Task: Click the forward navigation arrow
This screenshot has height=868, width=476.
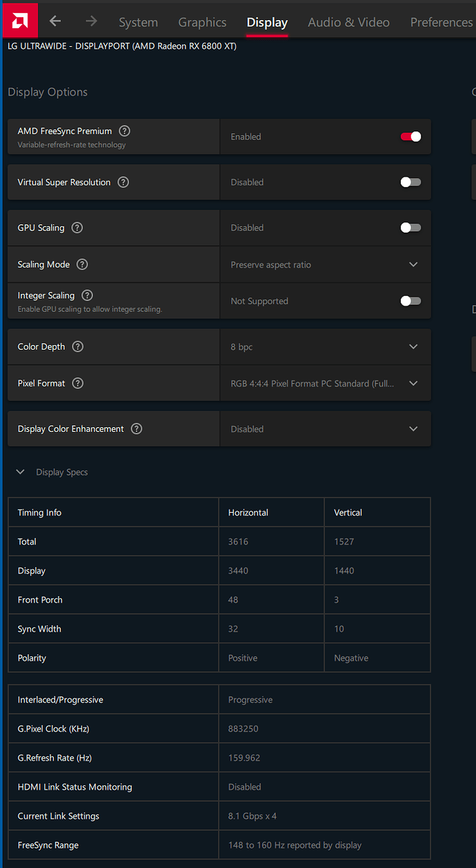Action: pos(91,21)
